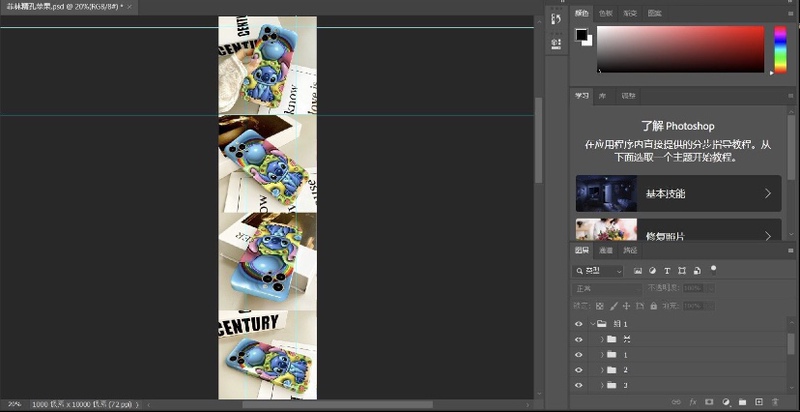Click lock image pixels brush icon
This screenshot has width=800, height=412.
(614, 306)
